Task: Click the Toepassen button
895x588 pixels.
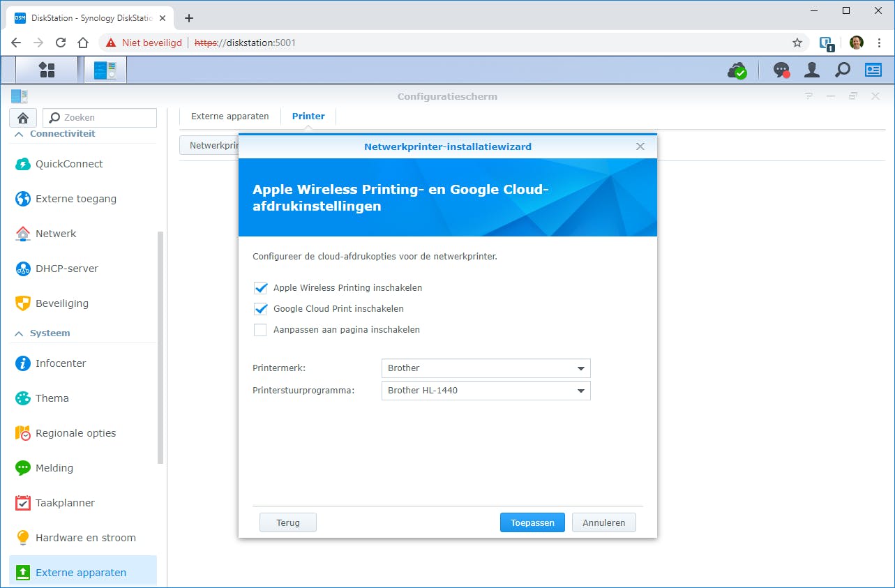Action: [532, 522]
